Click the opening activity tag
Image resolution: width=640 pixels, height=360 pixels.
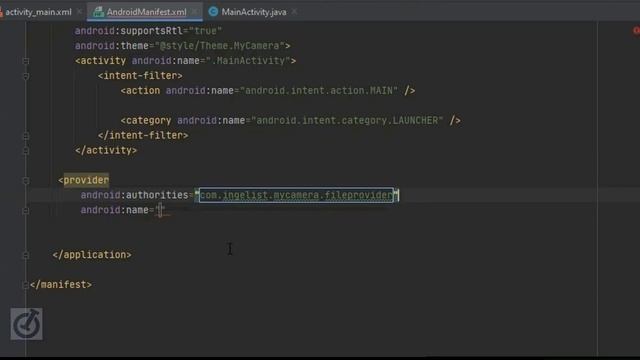(x=100, y=61)
